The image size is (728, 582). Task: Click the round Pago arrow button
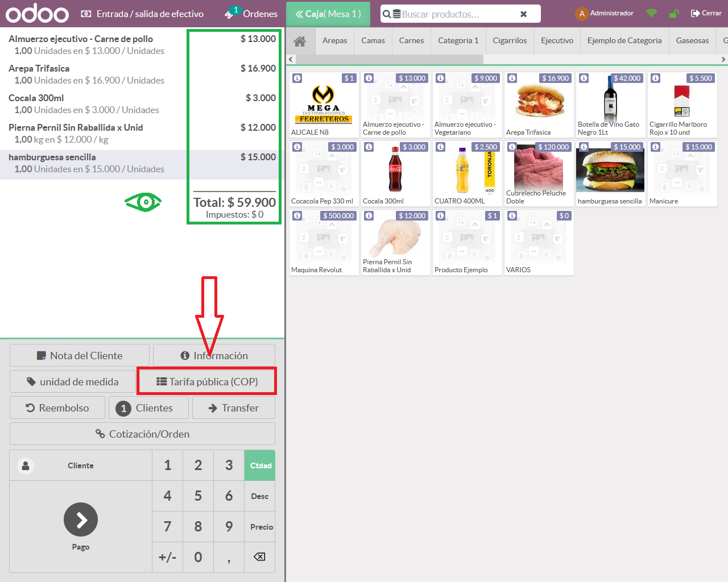tap(81, 519)
